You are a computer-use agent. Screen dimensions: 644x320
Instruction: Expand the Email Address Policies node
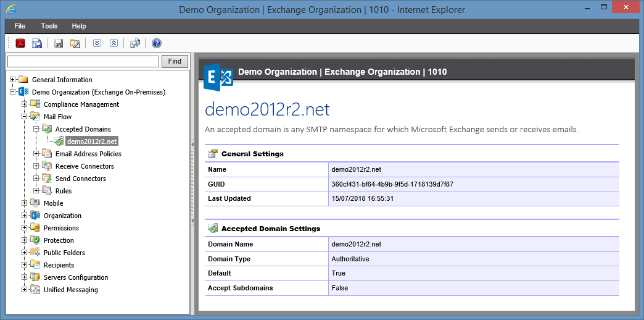[36, 154]
